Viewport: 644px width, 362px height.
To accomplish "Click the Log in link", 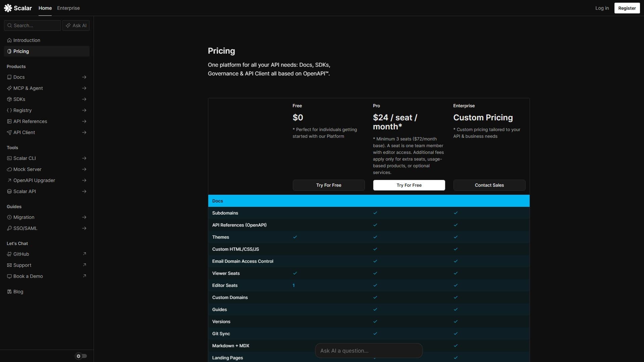I will 602,8.
